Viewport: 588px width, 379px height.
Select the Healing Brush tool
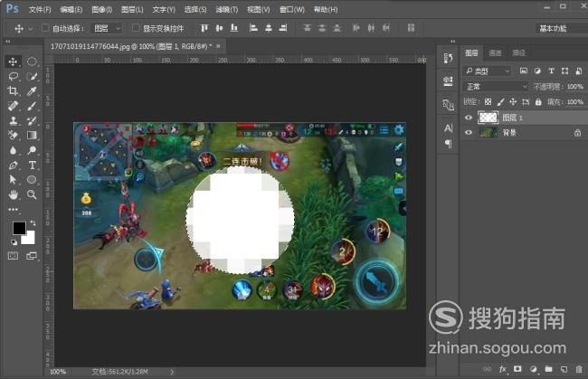click(x=14, y=106)
